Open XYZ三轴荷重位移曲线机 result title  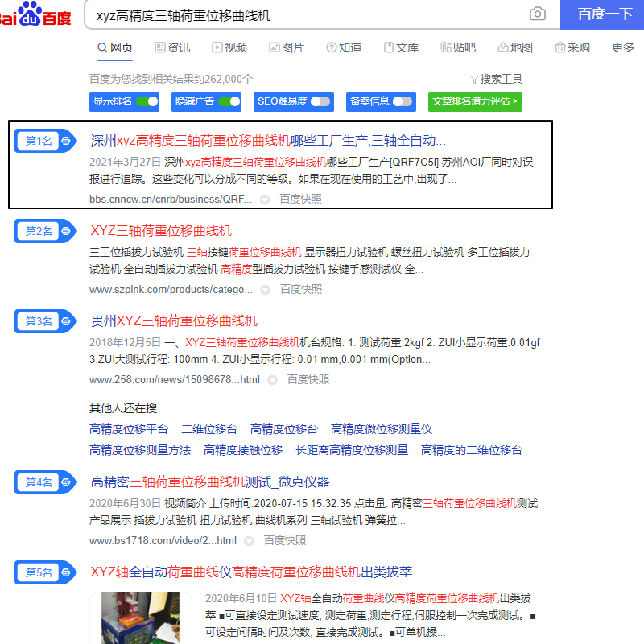[161, 231]
